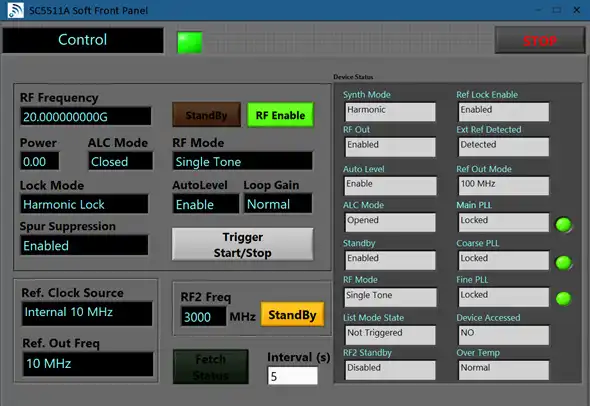The height and width of the screenshot is (406, 590).
Task: Click the Device Accessed NO status field
Action: point(504,335)
